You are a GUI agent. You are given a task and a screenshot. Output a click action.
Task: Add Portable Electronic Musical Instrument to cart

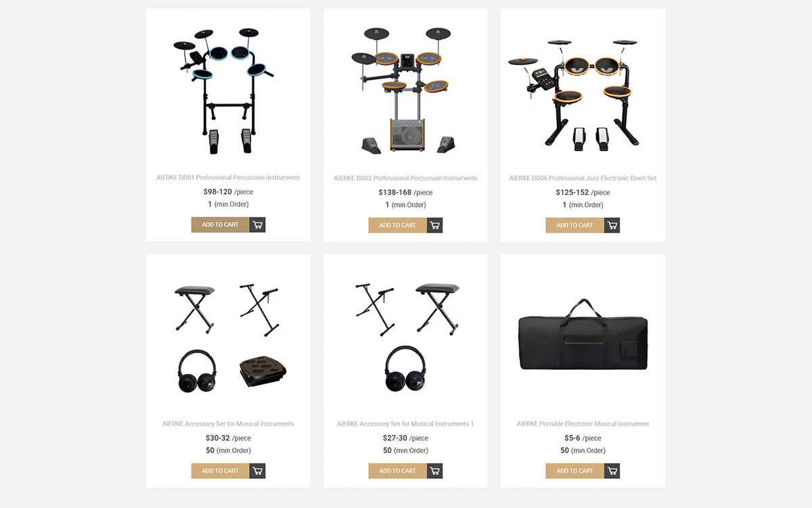point(574,471)
